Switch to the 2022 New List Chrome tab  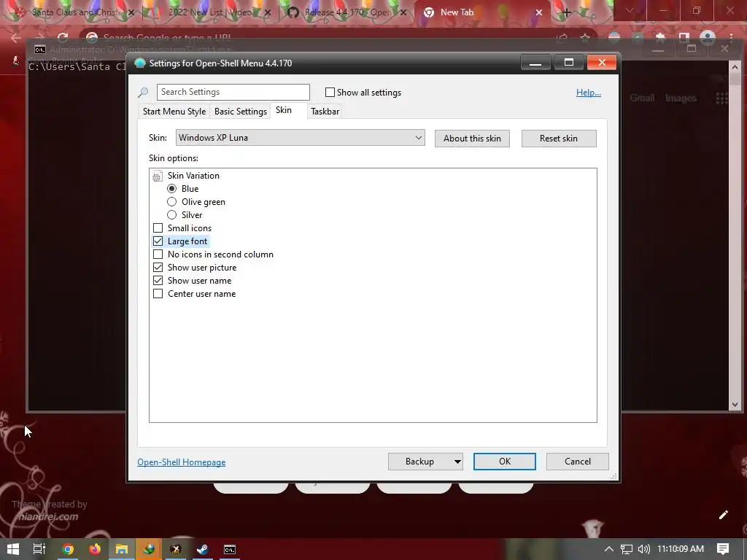click(x=209, y=12)
